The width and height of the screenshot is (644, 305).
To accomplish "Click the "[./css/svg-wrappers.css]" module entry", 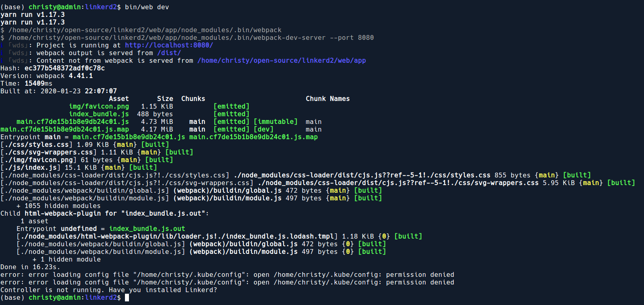I will click(49, 152).
